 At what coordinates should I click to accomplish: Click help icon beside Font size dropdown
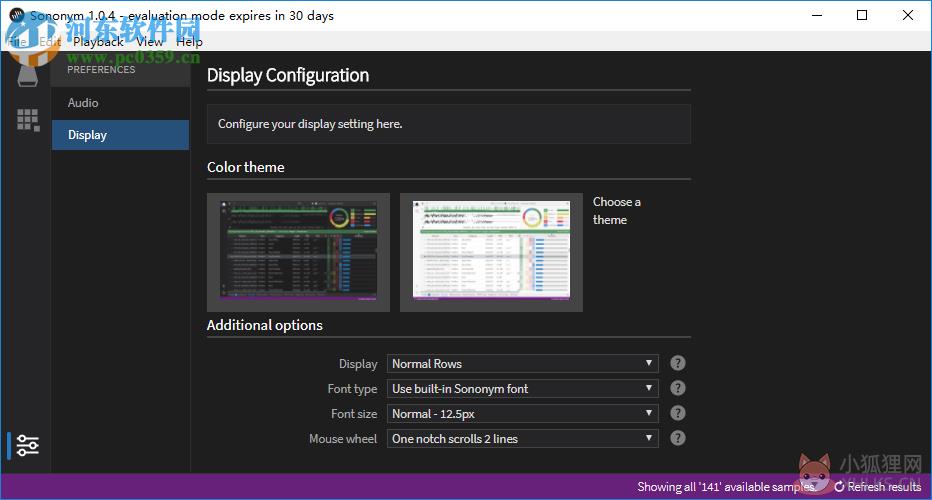pos(678,413)
